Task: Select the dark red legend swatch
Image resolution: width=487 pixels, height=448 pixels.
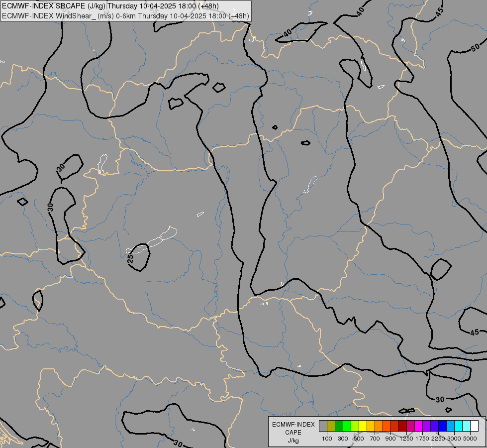Action: coord(402,426)
